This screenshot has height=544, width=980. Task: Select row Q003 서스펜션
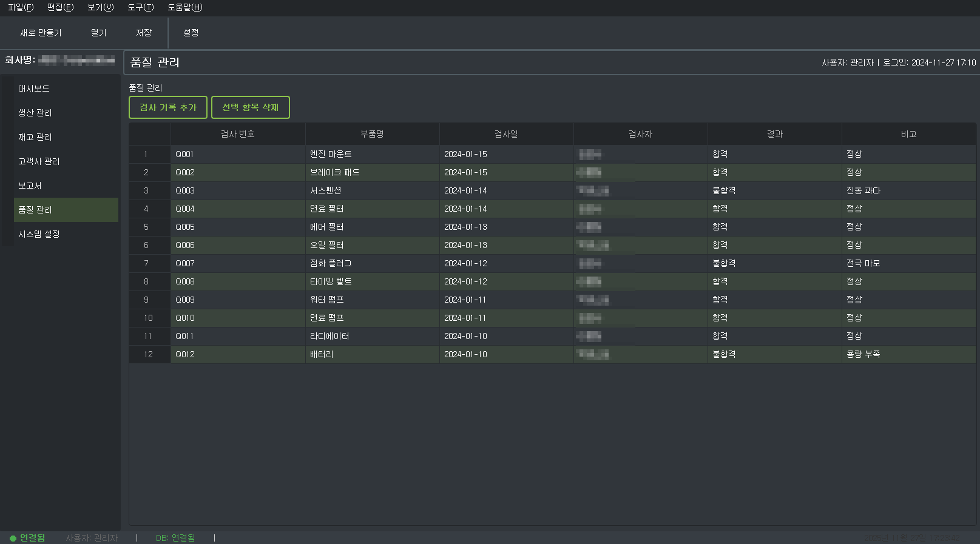point(325,190)
